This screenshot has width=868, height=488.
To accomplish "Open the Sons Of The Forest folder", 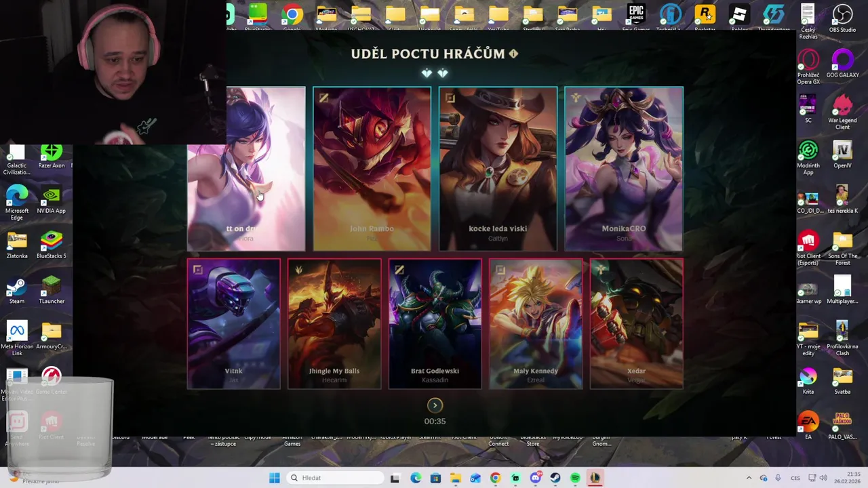I will pos(842,248).
